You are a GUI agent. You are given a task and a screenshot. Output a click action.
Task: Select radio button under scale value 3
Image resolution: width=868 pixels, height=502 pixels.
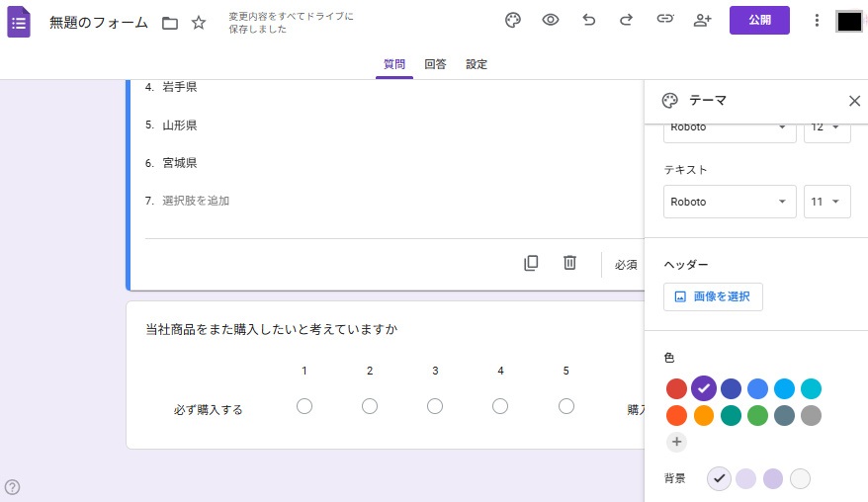point(435,406)
